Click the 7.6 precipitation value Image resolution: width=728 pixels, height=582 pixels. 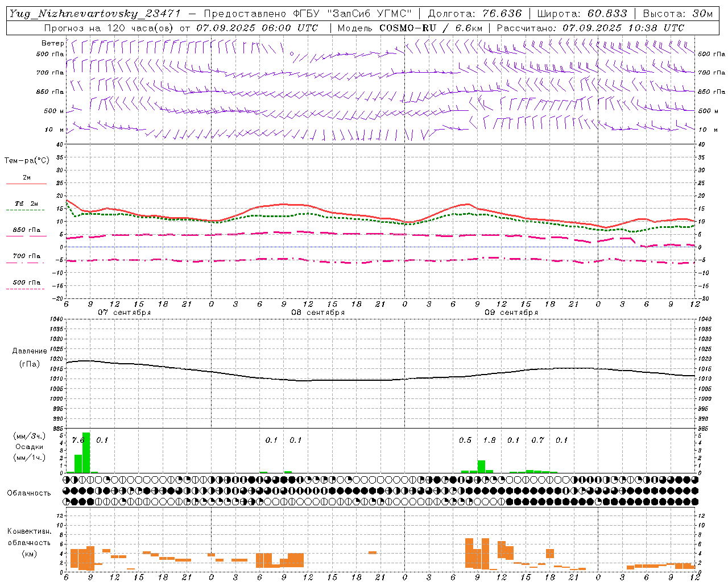(x=78, y=440)
